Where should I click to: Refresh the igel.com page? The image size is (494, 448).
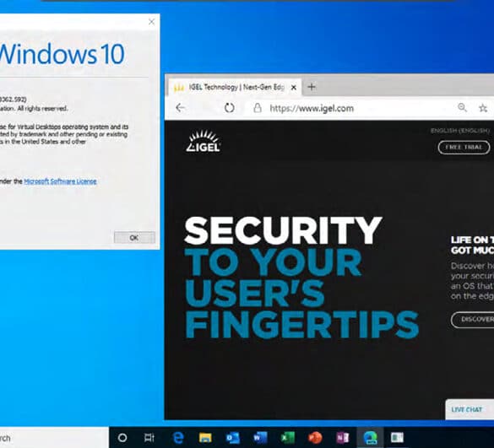pos(230,108)
